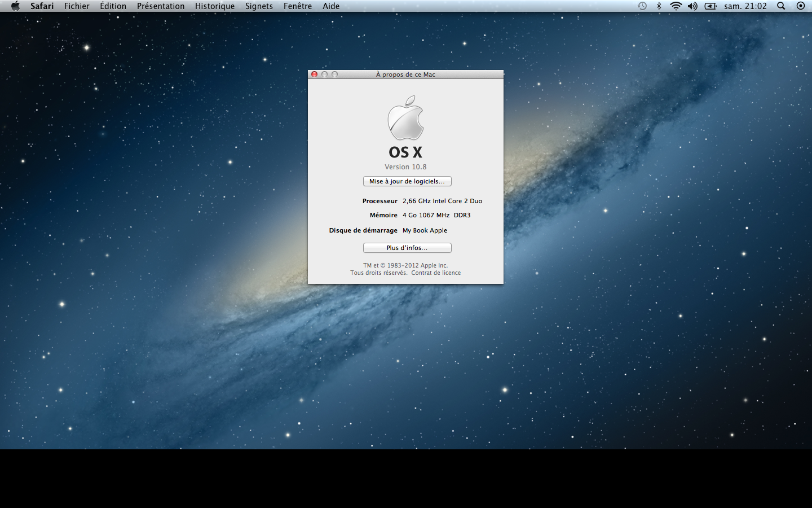This screenshot has height=508, width=812.
Task: Click the Apple logo in the About window
Action: [x=405, y=119]
